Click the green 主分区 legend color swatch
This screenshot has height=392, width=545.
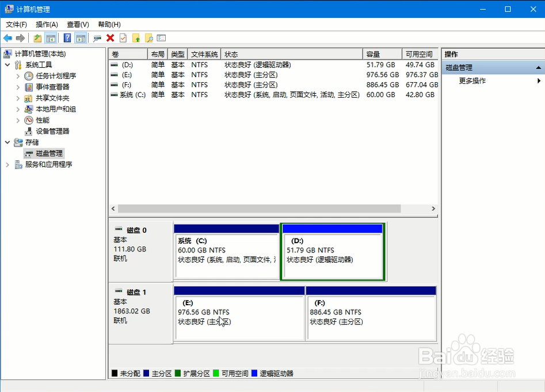coord(146,372)
